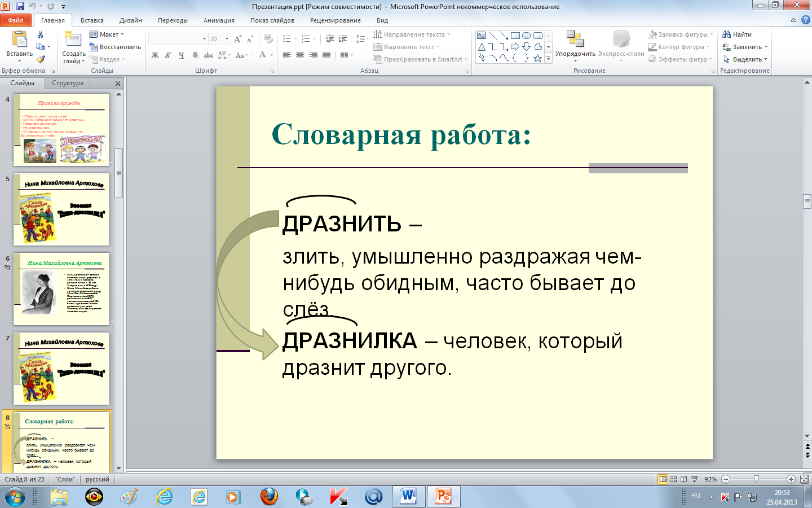812x508 pixels.
Task: Click the zoom in plus button
Action: (791, 479)
